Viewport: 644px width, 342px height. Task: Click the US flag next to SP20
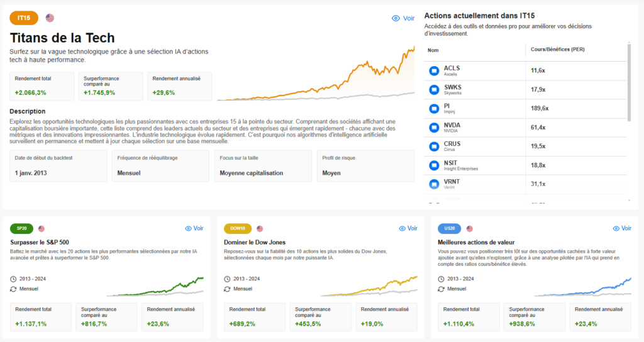coord(42,229)
